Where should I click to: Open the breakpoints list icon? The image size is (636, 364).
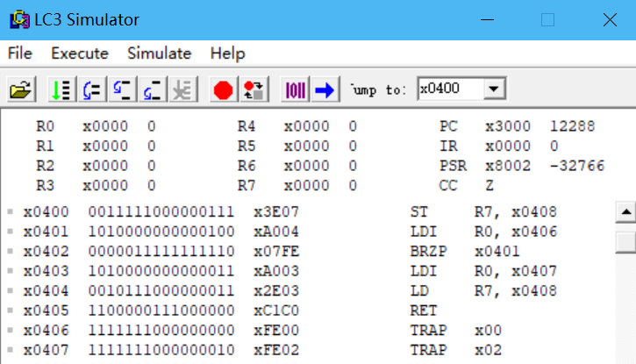point(254,89)
